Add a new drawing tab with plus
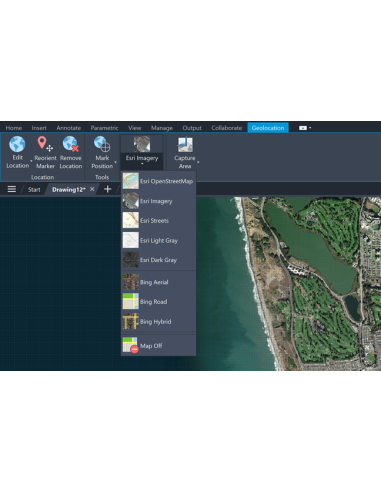 click(x=107, y=189)
